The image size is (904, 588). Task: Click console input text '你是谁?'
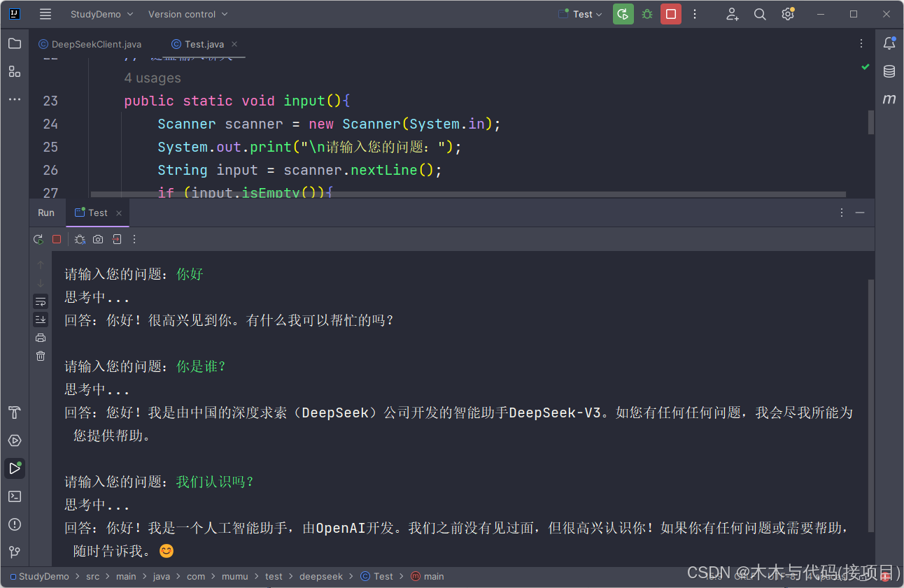pos(202,366)
